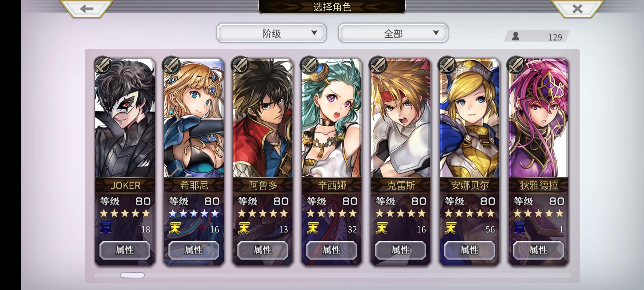This screenshot has width=644, height=290.
Task: Open 属性 for 狄雅德拉
Action: click(538, 250)
